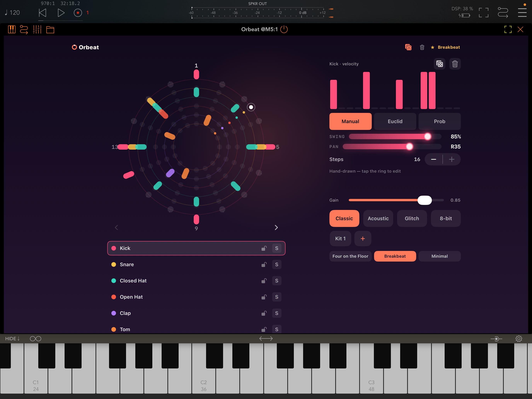Randomize Kick velocity with the dice button
532x399 pixels.
point(440,64)
